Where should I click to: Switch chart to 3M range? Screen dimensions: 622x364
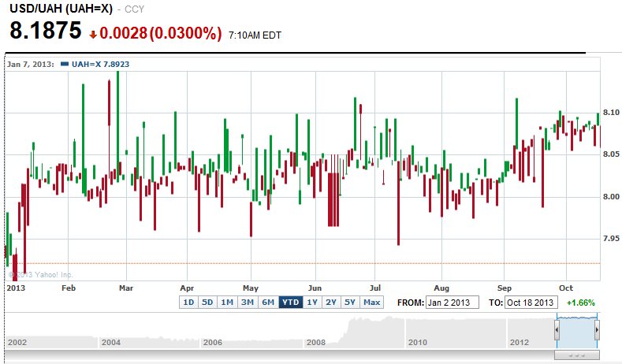pyautogui.click(x=248, y=303)
